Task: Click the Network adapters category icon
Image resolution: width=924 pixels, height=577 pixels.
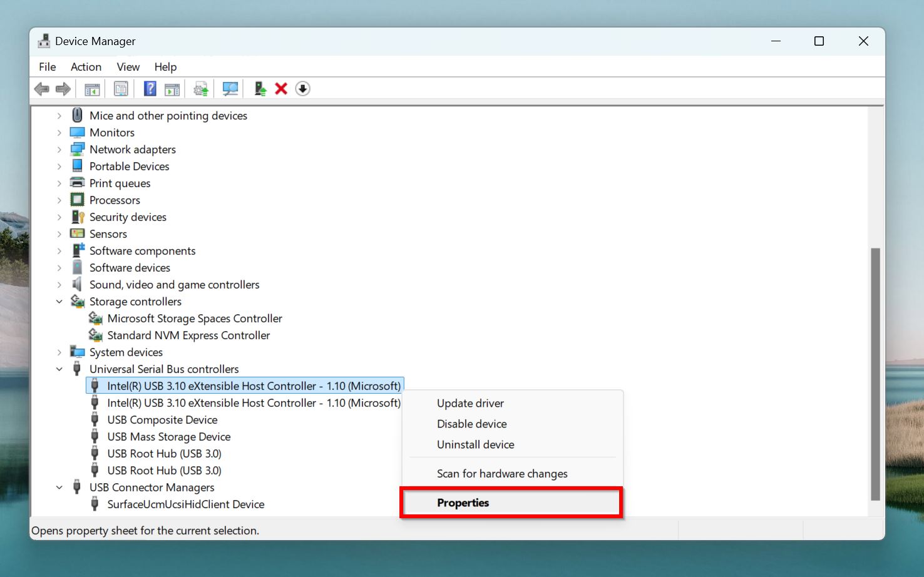Action: point(77,149)
